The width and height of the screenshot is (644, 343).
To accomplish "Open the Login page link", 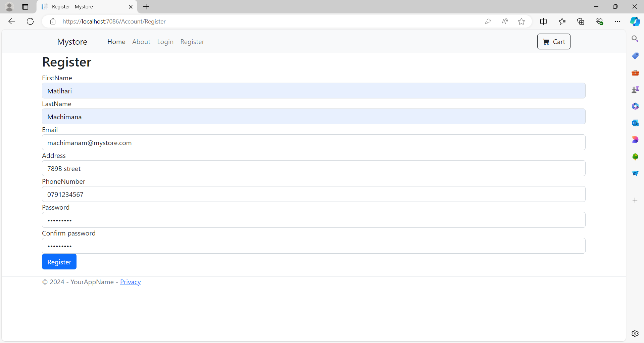I will [x=165, y=42].
